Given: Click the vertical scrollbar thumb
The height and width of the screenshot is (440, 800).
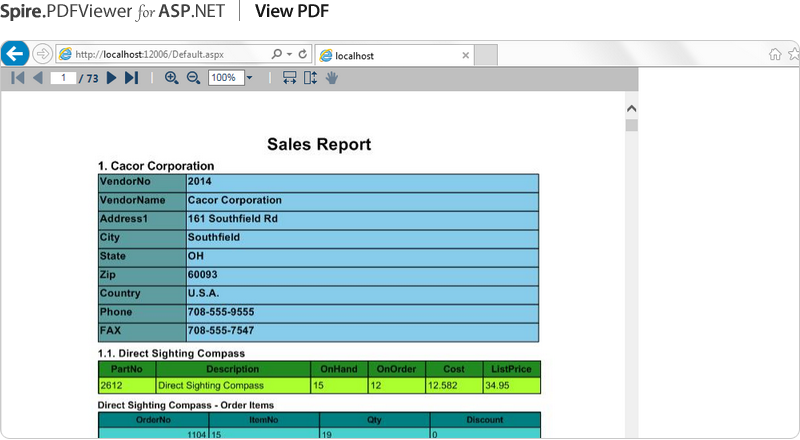Looking at the screenshot, I should [632, 125].
